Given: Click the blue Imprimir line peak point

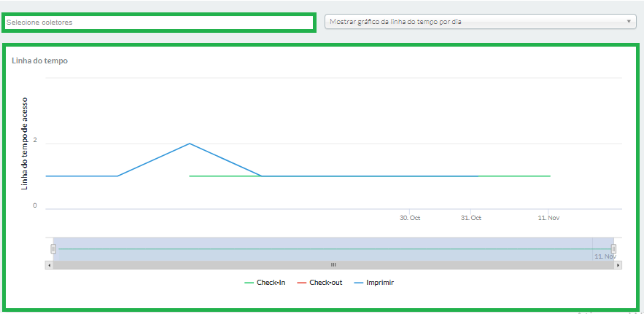Looking at the screenshot, I should click(x=190, y=144).
